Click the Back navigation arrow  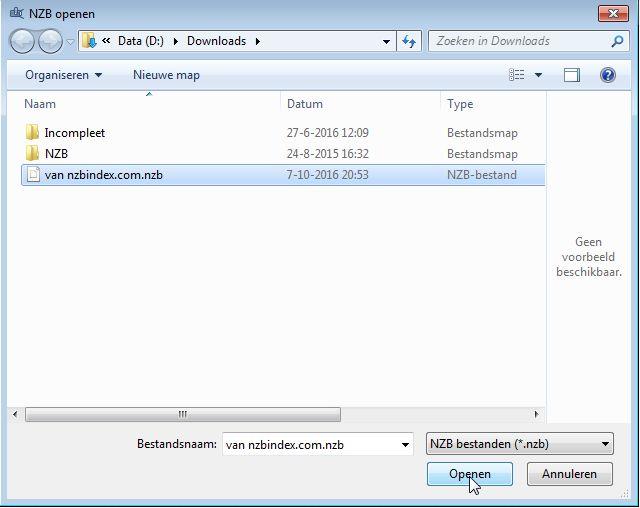[22, 42]
